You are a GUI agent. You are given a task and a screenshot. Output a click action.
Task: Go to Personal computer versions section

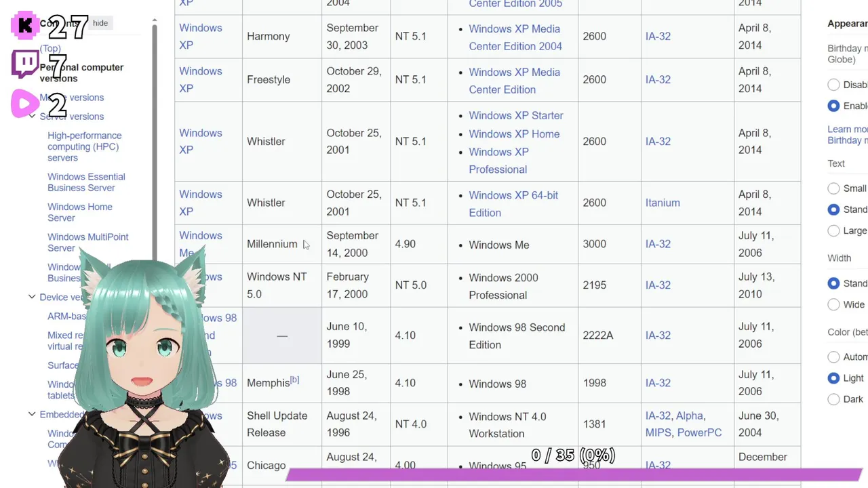pos(81,73)
